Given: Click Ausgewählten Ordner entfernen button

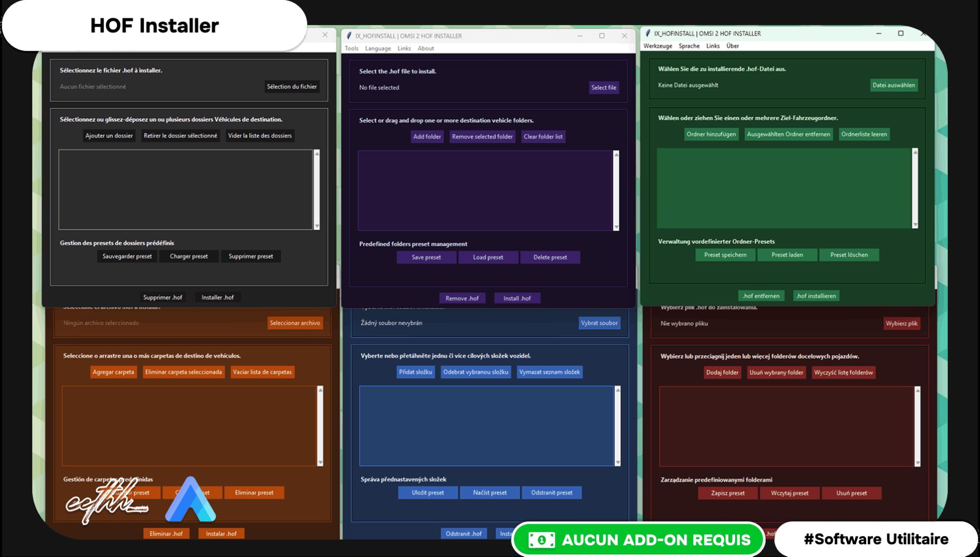Looking at the screenshot, I should tap(789, 134).
